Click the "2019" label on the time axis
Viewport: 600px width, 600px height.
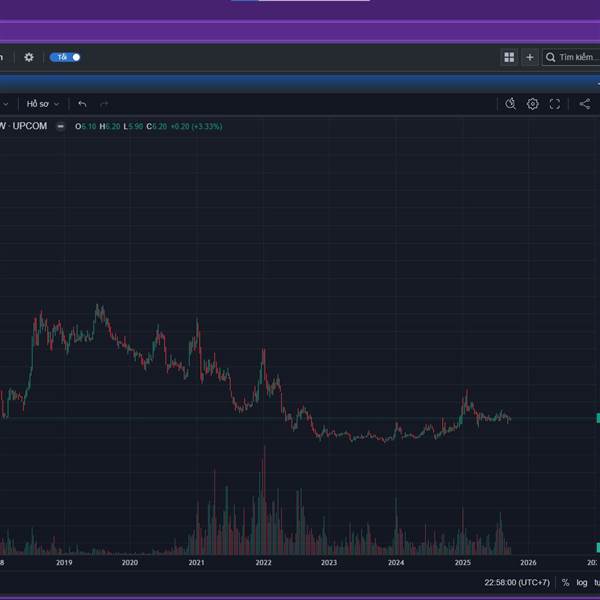pyautogui.click(x=64, y=563)
